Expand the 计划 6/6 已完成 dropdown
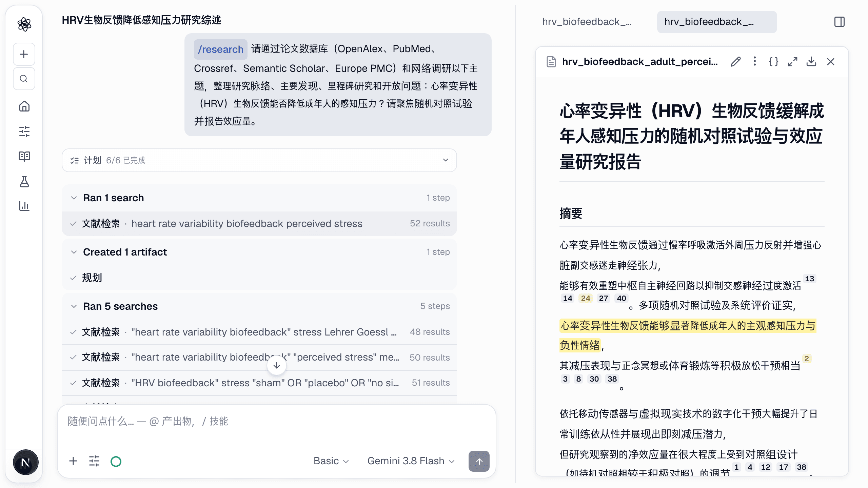The height and width of the screenshot is (488, 868). pyautogui.click(x=259, y=160)
